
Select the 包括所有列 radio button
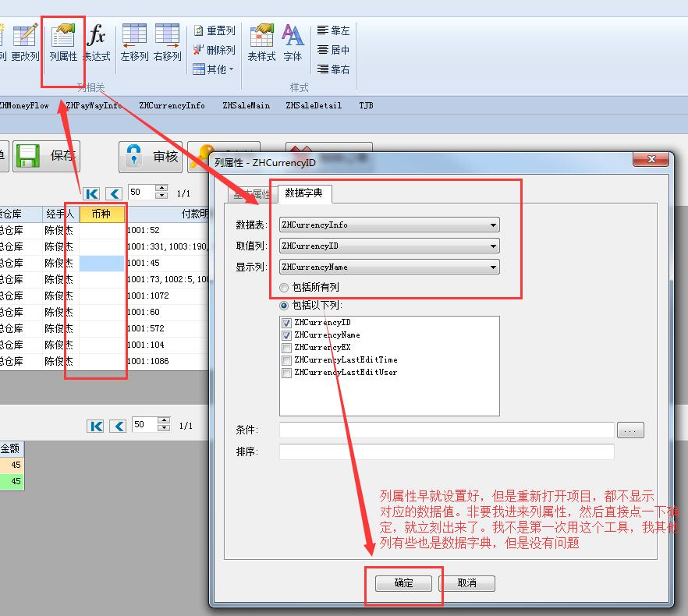[x=284, y=288]
